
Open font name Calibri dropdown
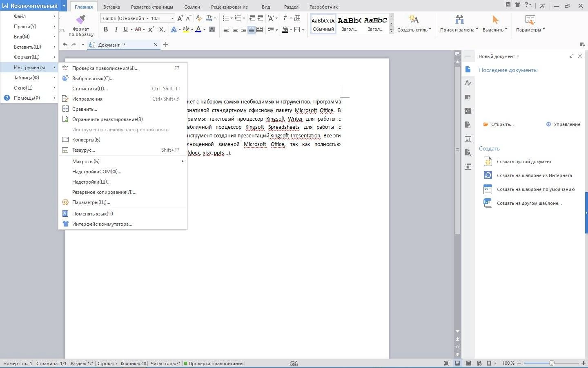[x=147, y=18]
